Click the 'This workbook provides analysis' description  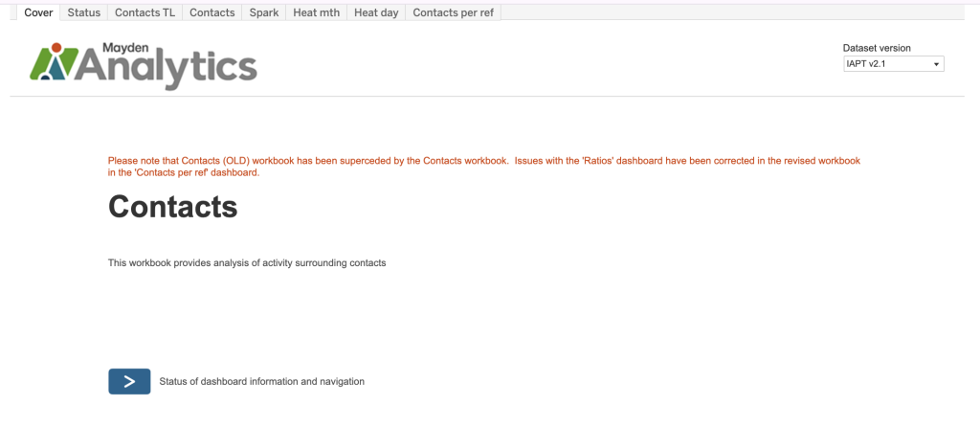247,262
